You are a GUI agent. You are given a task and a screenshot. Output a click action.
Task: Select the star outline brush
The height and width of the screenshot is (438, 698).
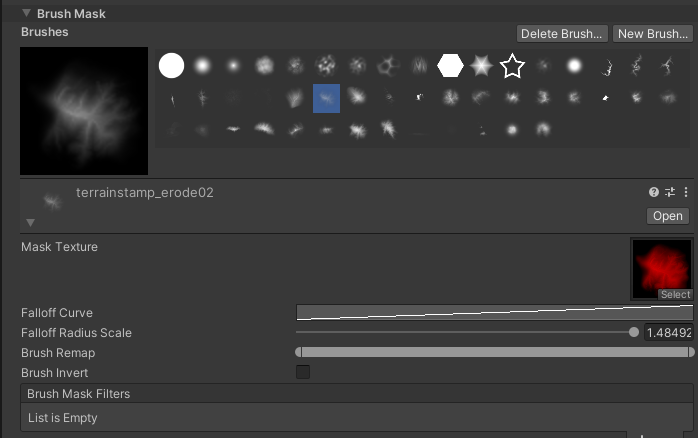(x=512, y=66)
